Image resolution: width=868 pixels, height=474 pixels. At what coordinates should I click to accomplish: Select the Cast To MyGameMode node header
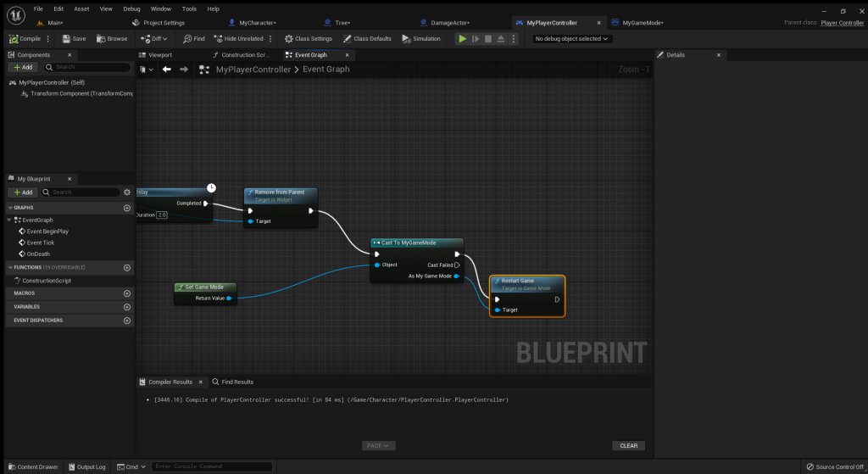coord(416,243)
